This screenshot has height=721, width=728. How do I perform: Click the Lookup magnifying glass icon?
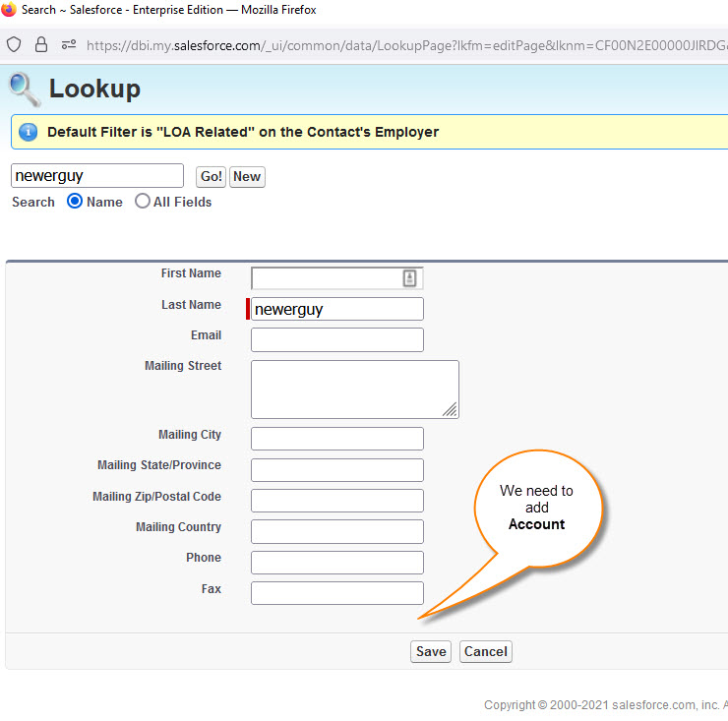(x=25, y=90)
